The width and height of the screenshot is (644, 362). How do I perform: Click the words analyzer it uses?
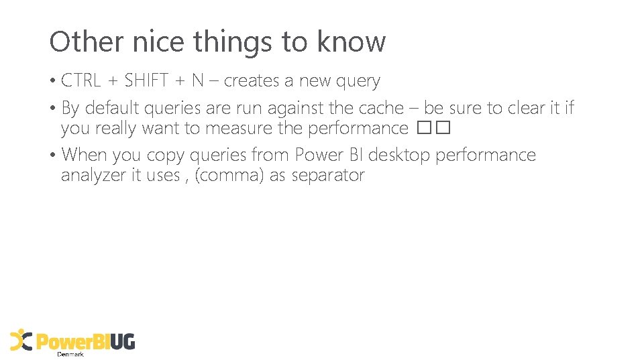click(x=121, y=175)
